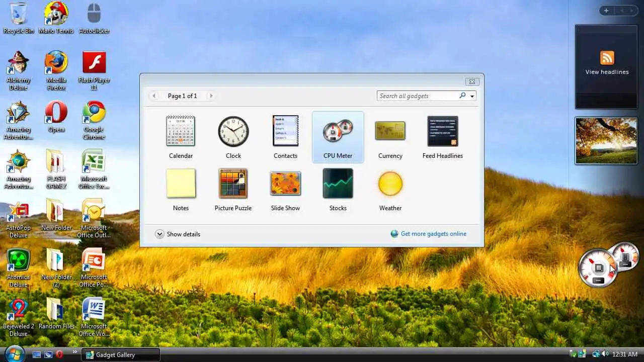Screen dimensions: 644x362
Task: Click the small memory meter dial gadget
Action: click(625, 256)
